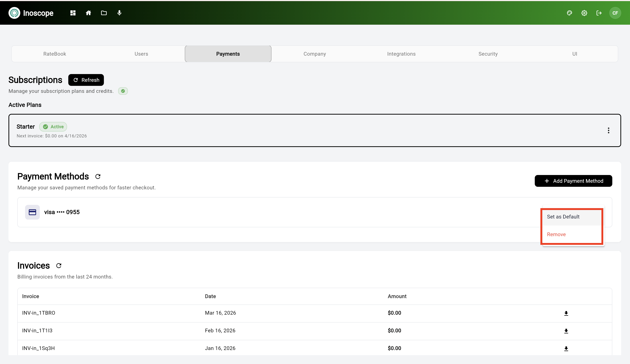The width and height of the screenshot is (630, 364).
Task: Click the log out icon
Action: coord(599,13)
